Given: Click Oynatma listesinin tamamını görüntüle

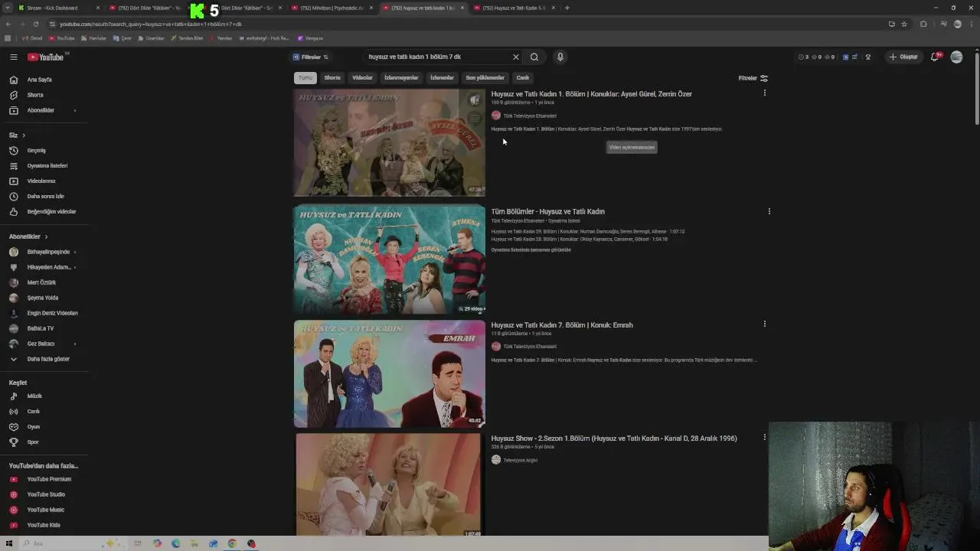Looking at the screenshot, I should [x=531, y=250].
